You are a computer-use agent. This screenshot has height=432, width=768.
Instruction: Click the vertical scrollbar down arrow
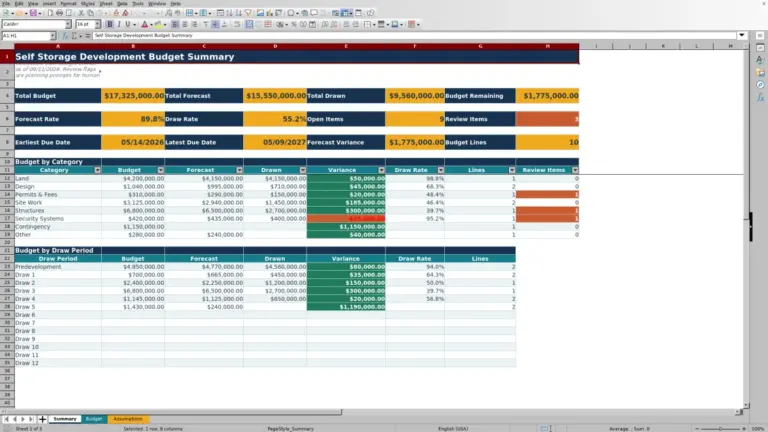pos(746,405)
